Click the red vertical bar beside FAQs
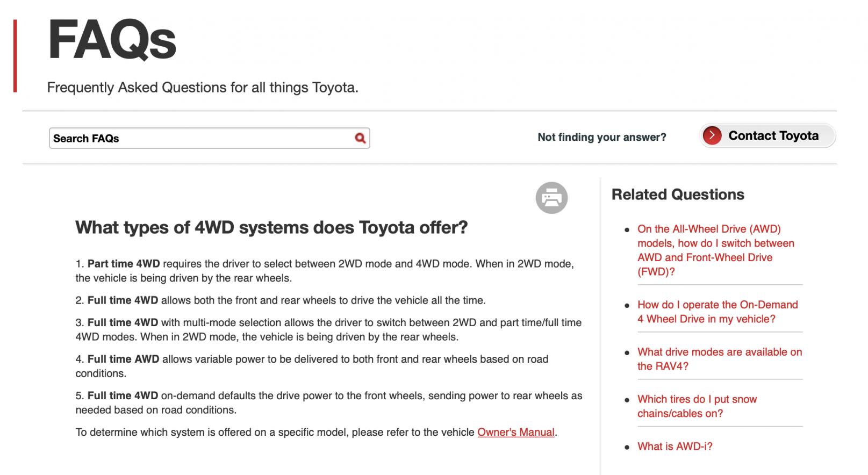Viewport: 868px width, 475px height. pyautogui.click(x=15, y=56)
